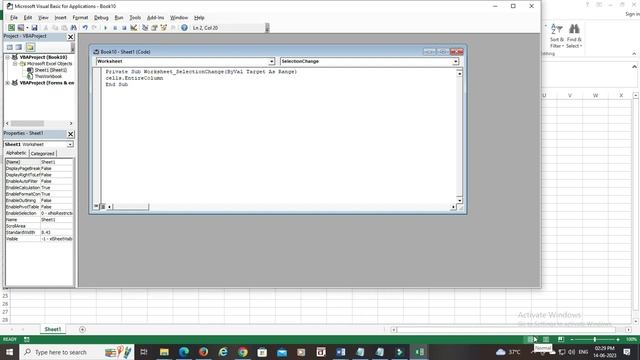
Task: Open the Add-Ins menu
Action: pos(155,18)
